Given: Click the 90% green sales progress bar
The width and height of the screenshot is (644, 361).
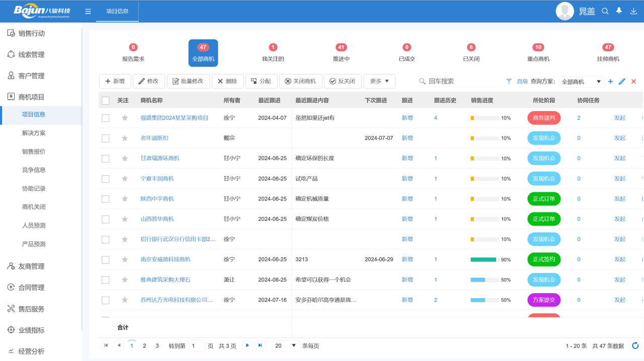Looking at the screenshot, I should point(482,259).
